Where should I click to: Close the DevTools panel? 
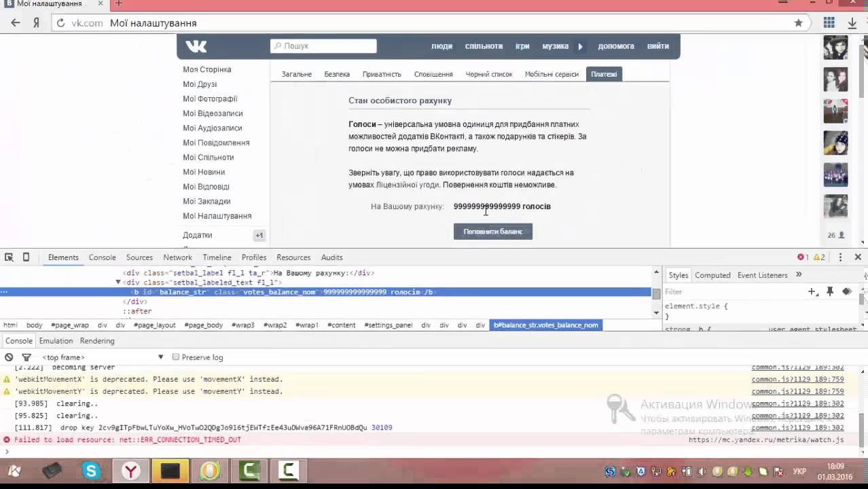click(x=858, y=257)
